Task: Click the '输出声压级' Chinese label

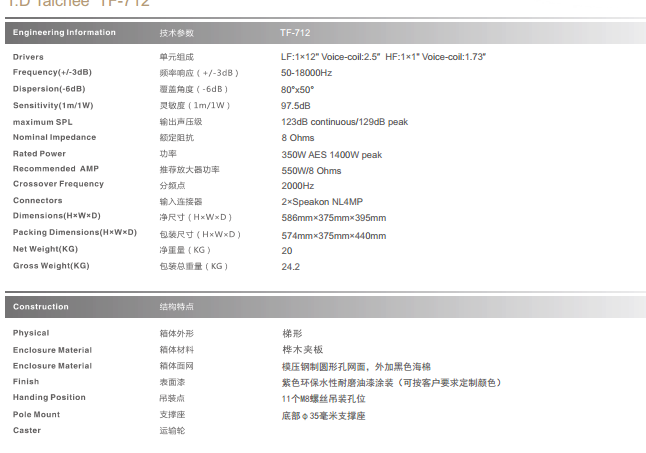Action: [181, 122]
